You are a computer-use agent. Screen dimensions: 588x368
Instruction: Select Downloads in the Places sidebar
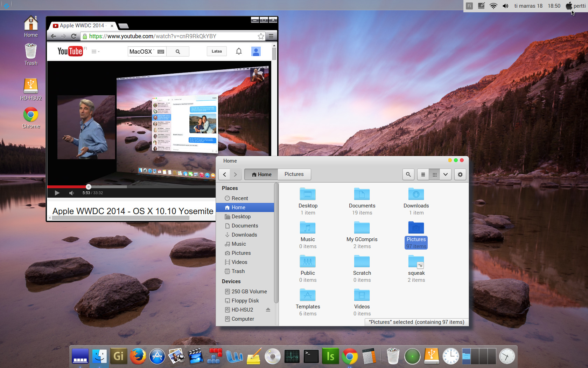[x=244, y=235]
